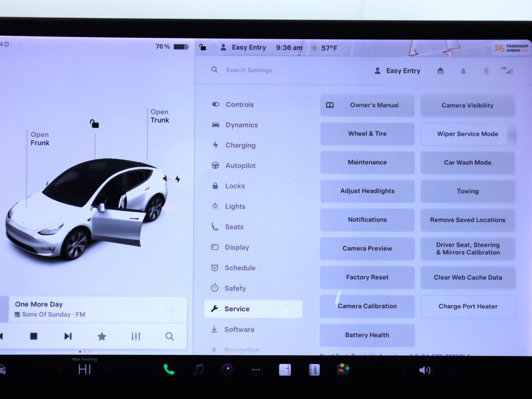Open the notifications bell icon
This screenshot has height=399, width=532.
463,71
